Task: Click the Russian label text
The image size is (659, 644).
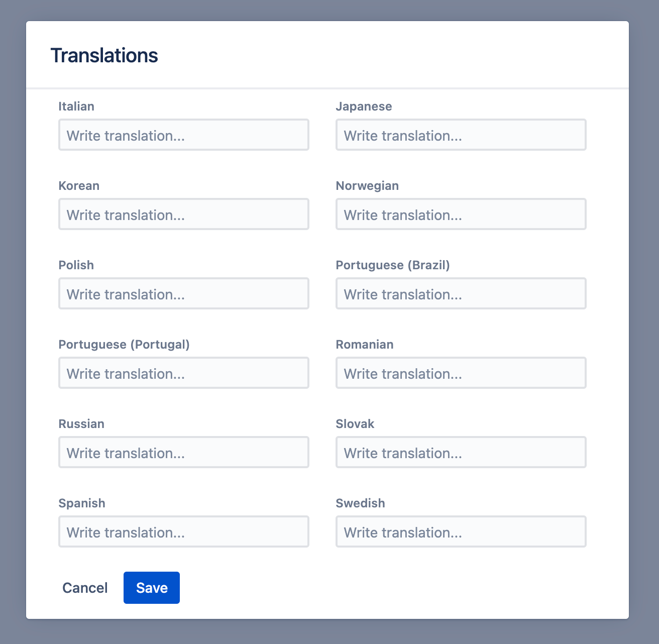Action: 81,424
